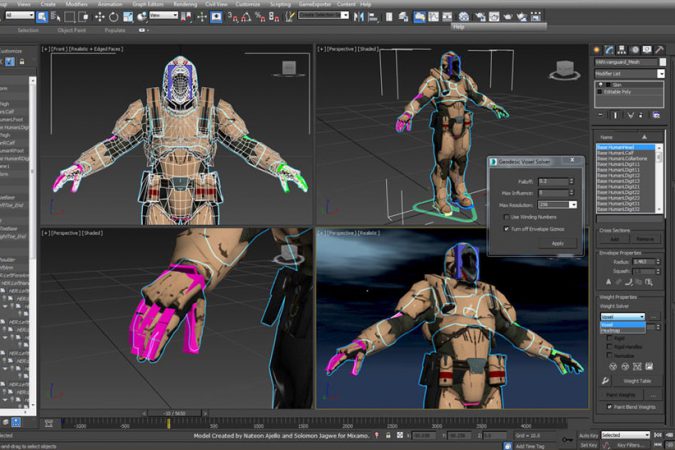The height and width of the screenshot is (450, 675).
Task: Open the Motion command panel tab
Action: [635, 50]
